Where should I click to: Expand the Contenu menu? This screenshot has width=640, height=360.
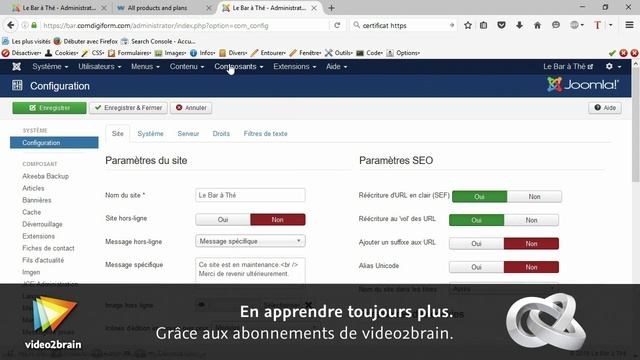point(187,67)
